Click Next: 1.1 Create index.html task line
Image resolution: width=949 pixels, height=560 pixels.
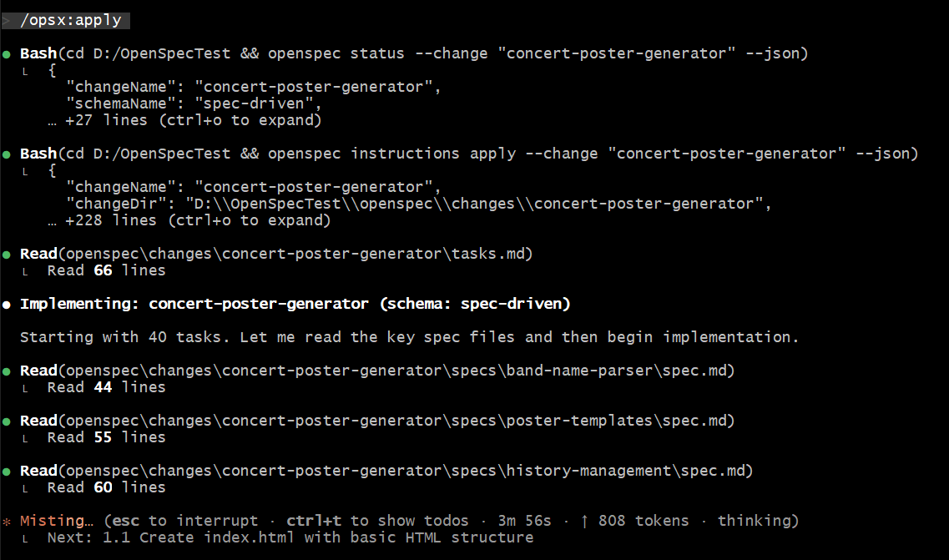290,537
